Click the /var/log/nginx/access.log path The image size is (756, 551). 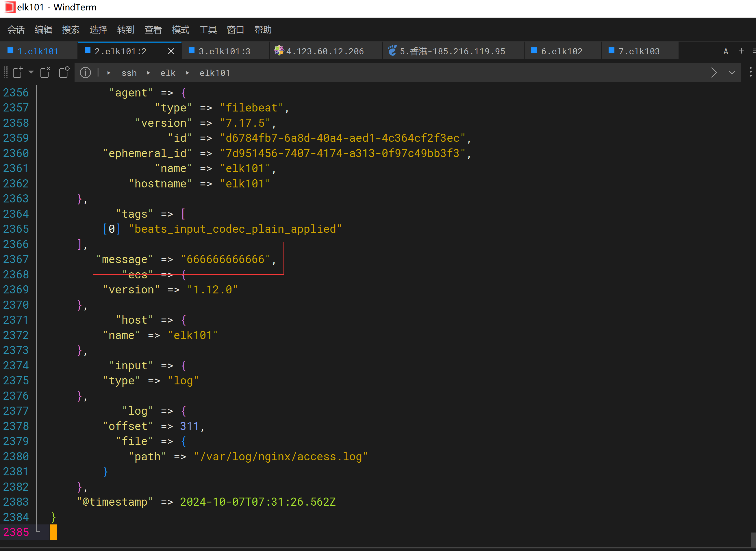tap(280, 456)
